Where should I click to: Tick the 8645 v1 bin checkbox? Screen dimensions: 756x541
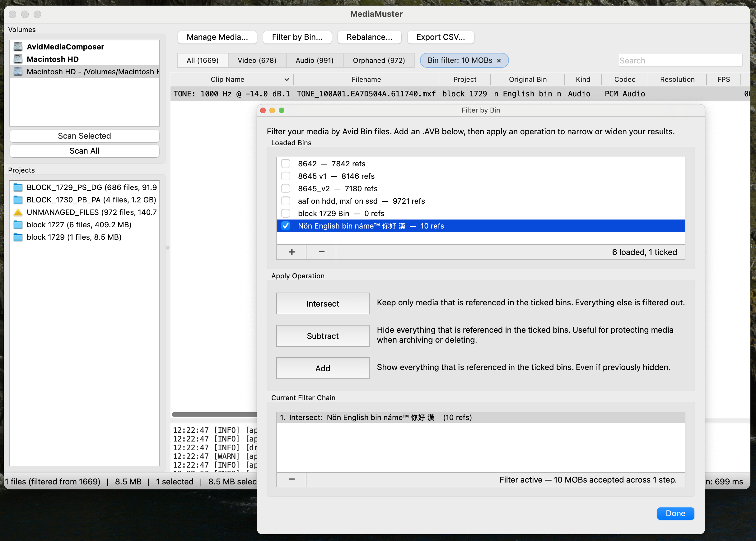tap(286, 176)
